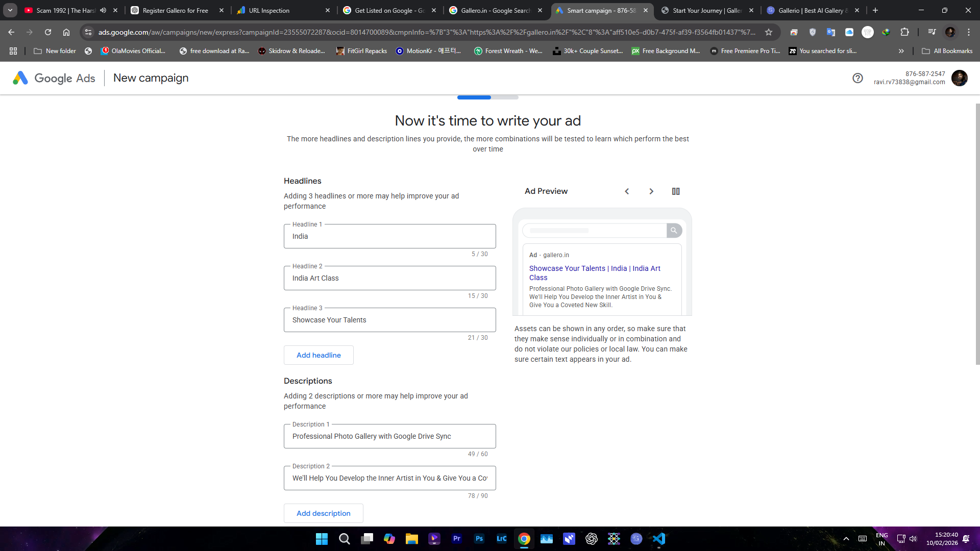980x551 pixels.
Task: Expand the hidden bookmarks chevron
Action: pyautogui.click(x=901, y=51)
